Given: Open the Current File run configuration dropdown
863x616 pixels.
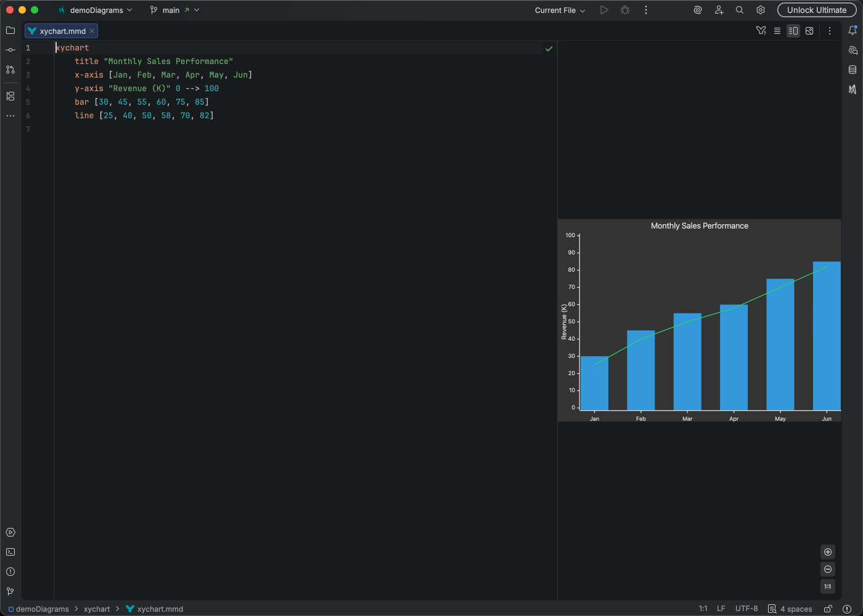Looking at the screenshot, I should tap(558, 10).
